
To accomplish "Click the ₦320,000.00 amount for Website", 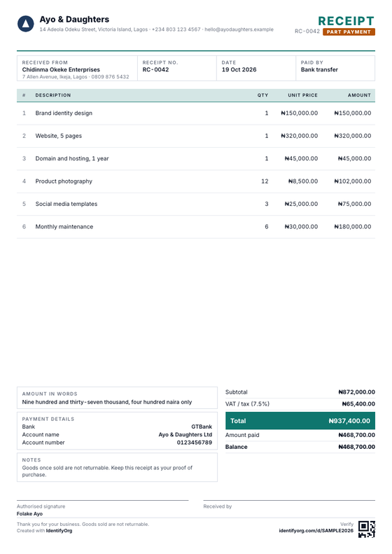I will pyautogui.click(x=353, y=136).
